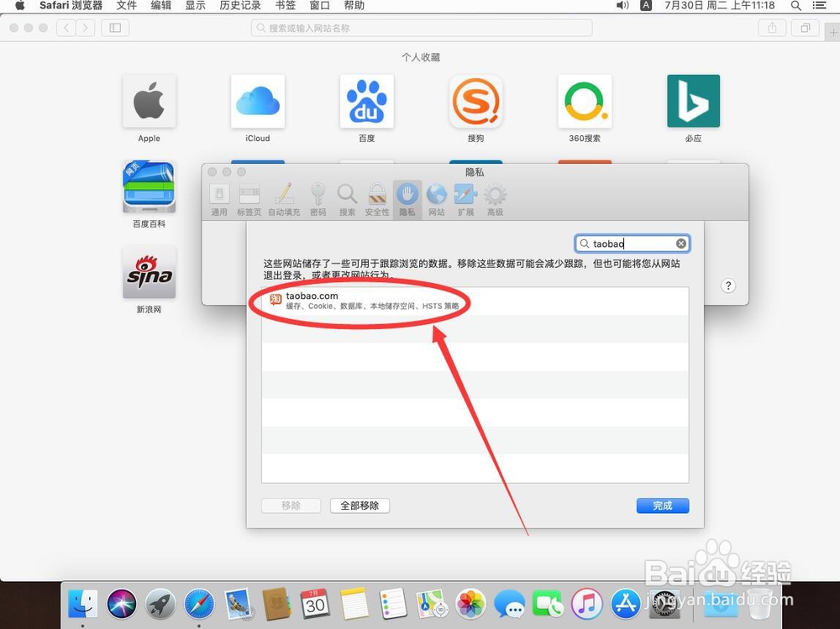Click the Safari address search bar

coord(422,28)
